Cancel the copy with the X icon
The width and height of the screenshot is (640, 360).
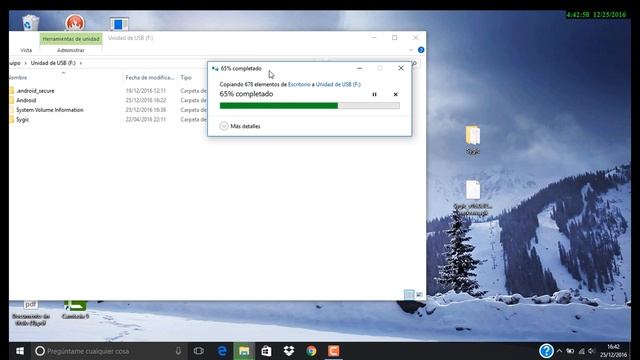tap(396, 94)
